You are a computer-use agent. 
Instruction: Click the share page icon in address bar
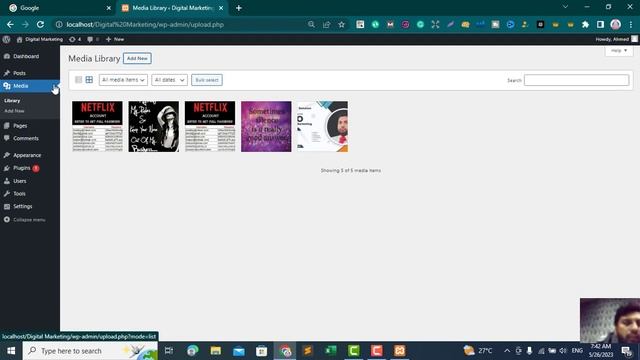[327, 24]
